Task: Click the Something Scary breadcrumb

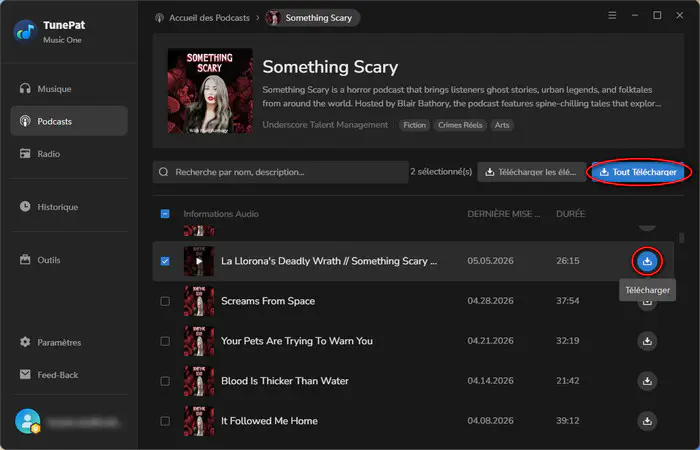Action: [312, 18]
